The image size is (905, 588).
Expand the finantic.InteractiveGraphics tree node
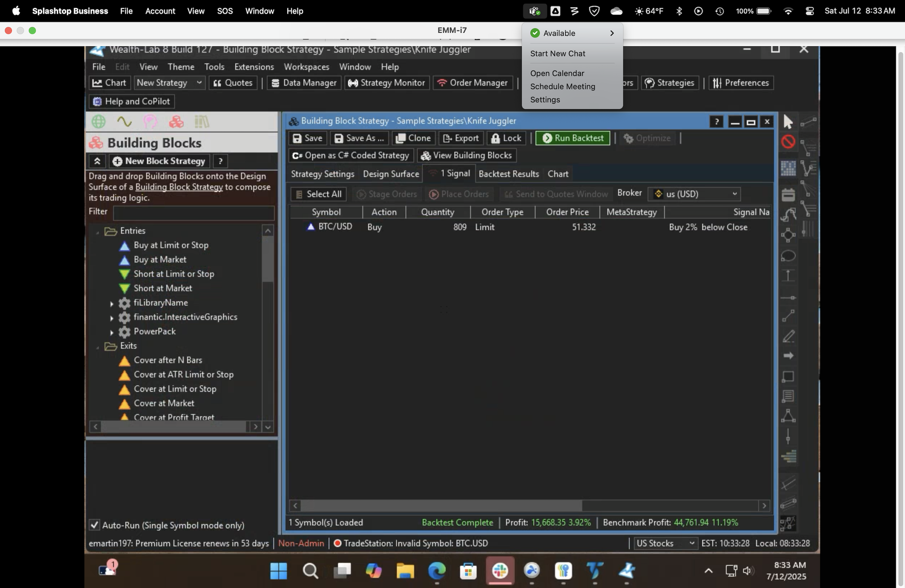tap(111, 318)
